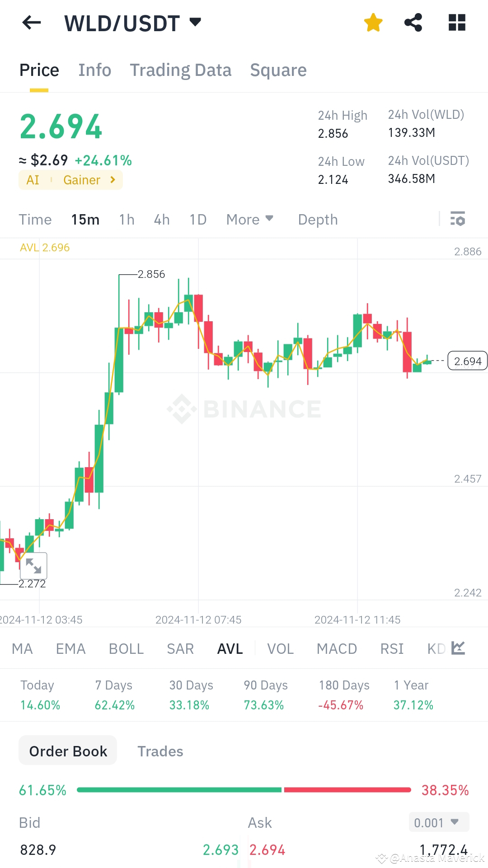Image resolution: width=488 pixels, height=868 pixels.
Task: Tap the back arrow to exit pair view
Action: (31, 23)
